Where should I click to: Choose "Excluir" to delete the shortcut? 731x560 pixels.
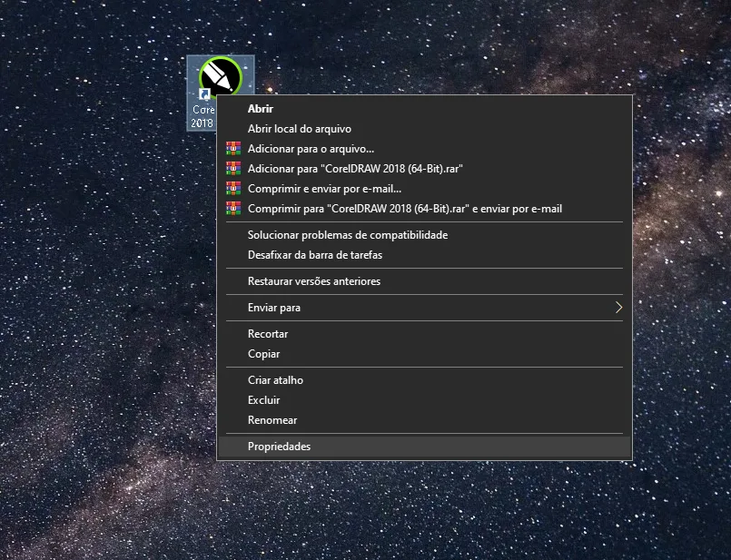tap(263, 400)
